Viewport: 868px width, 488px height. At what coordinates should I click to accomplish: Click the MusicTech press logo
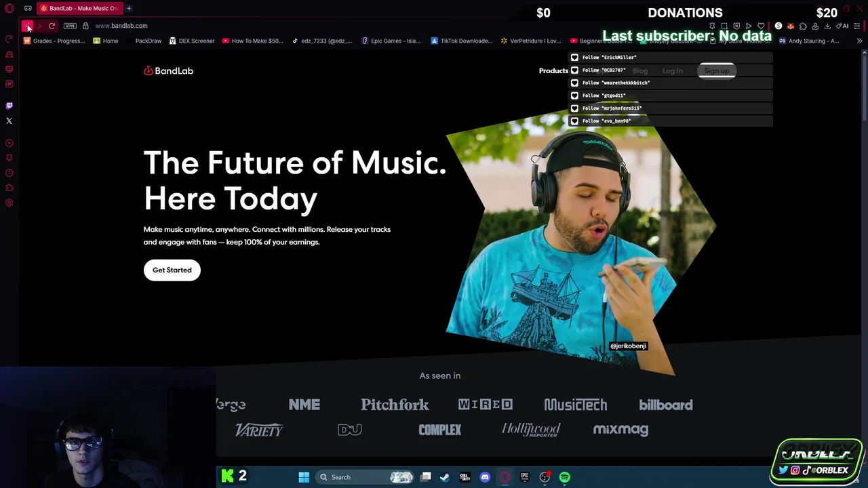coord(575,405)
